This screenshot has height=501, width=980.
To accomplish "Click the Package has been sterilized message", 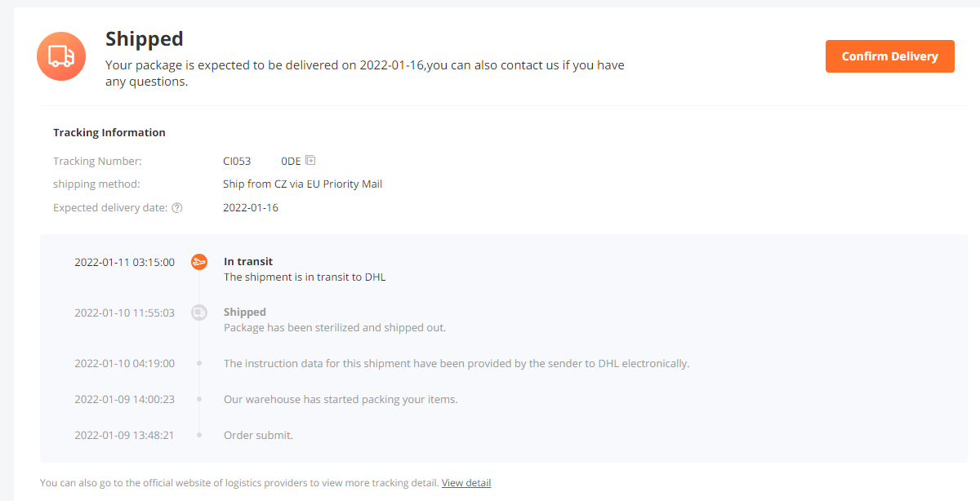I will 335,328.
